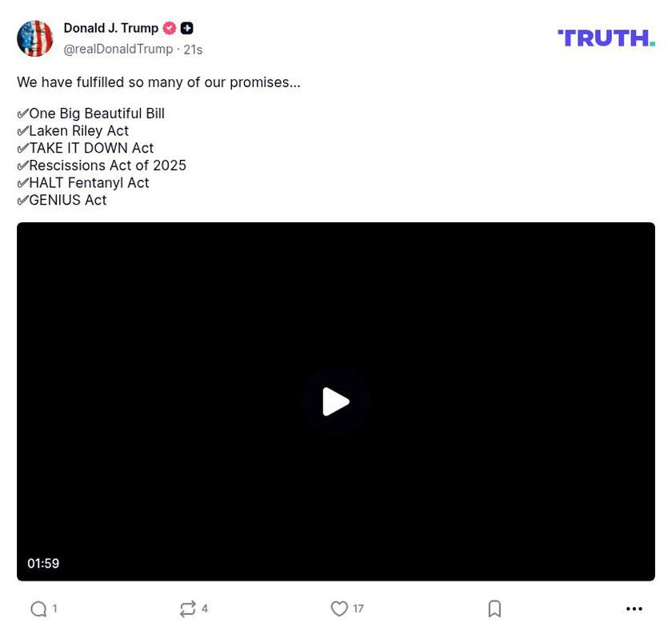Play the video
This screenshot has height=643, width=672.
(335, 401)
